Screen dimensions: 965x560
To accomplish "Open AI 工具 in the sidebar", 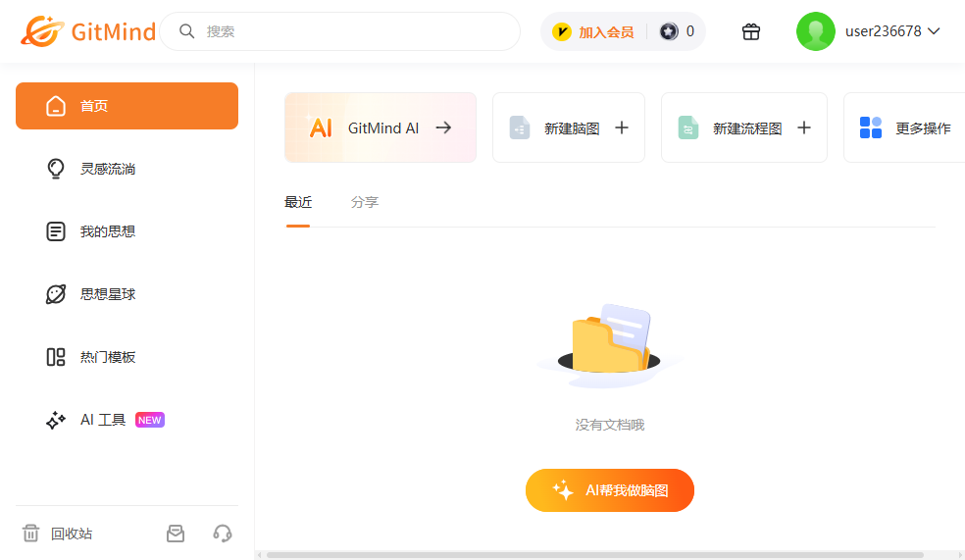I will point(127,420).
